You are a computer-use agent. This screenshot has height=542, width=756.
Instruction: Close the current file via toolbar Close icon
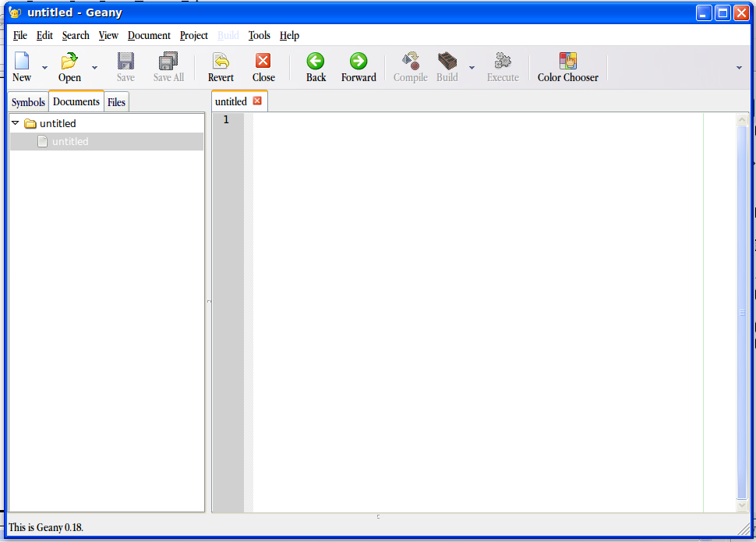[x=263, y=62]
